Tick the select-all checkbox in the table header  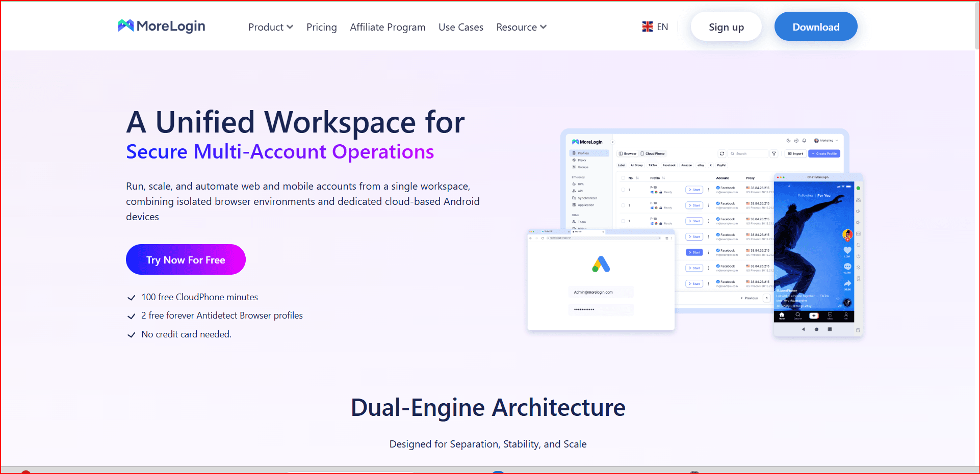coord(623,178)
